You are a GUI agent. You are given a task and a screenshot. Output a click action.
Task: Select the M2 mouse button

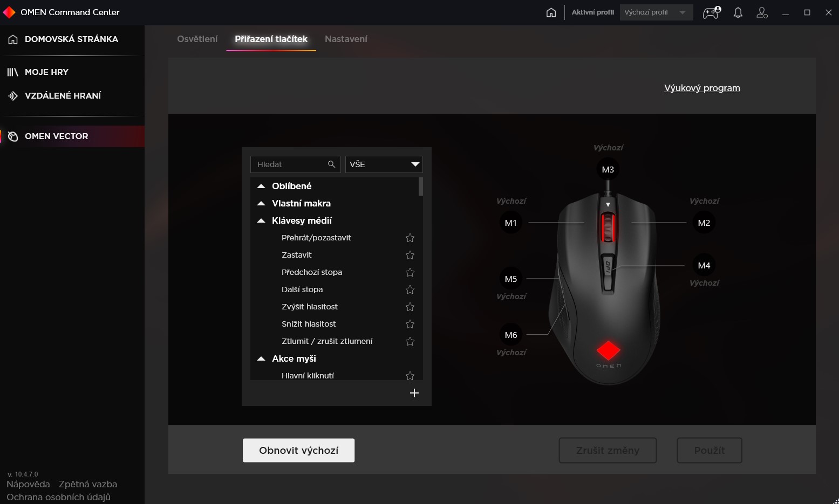[704, 223]
